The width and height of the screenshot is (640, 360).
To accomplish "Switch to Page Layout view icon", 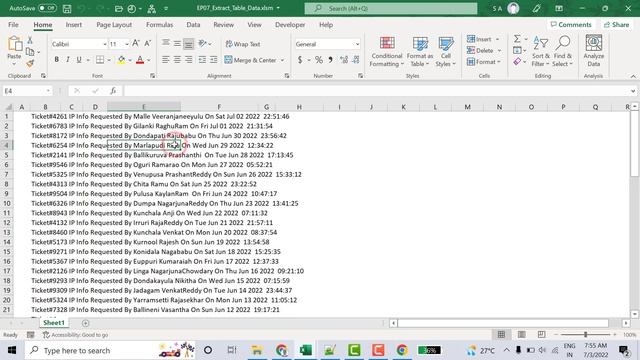I will 522,335.
